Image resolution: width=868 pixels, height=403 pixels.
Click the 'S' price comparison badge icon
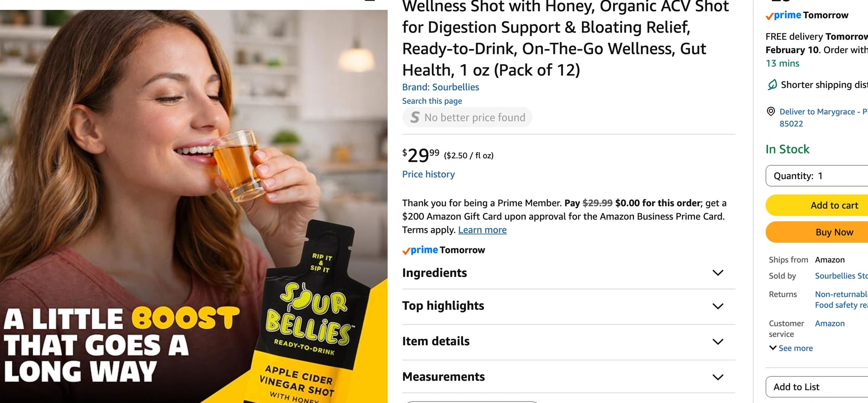click(415, 117)
